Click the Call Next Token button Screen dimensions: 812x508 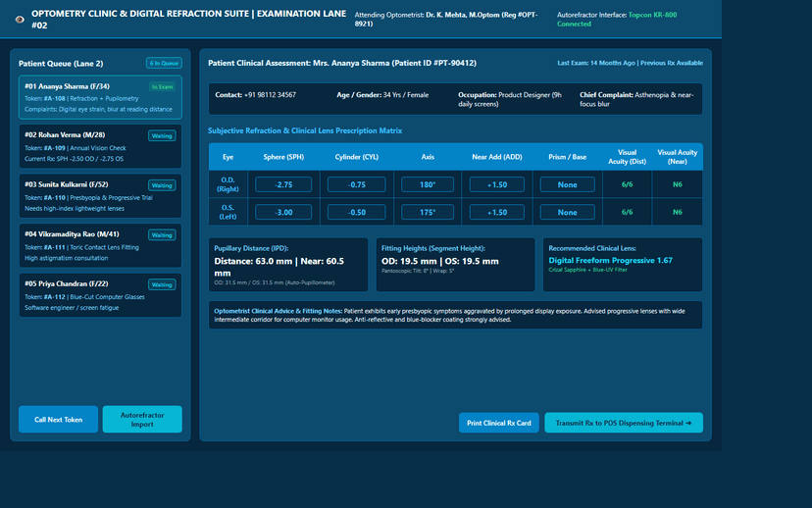[x=58, y=420]
